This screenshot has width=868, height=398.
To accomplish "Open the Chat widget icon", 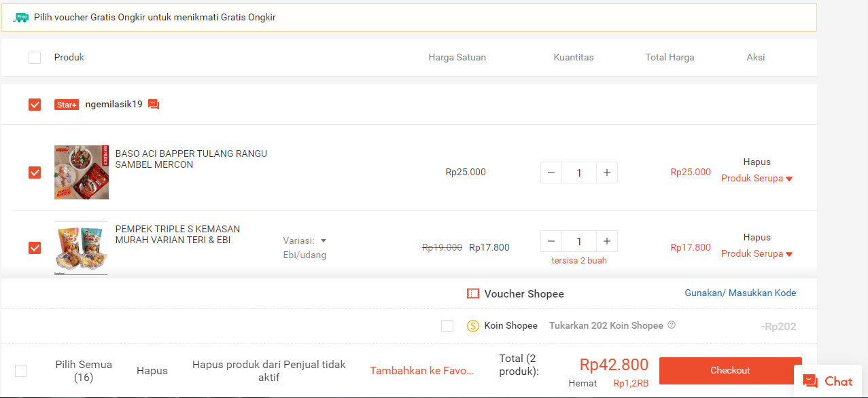I will coord(810,382).
